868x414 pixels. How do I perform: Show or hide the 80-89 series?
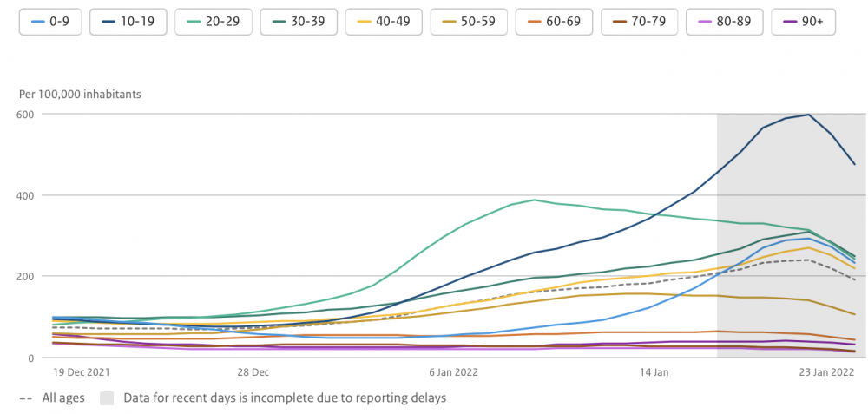pyautogui.click(x=725, y=22)
